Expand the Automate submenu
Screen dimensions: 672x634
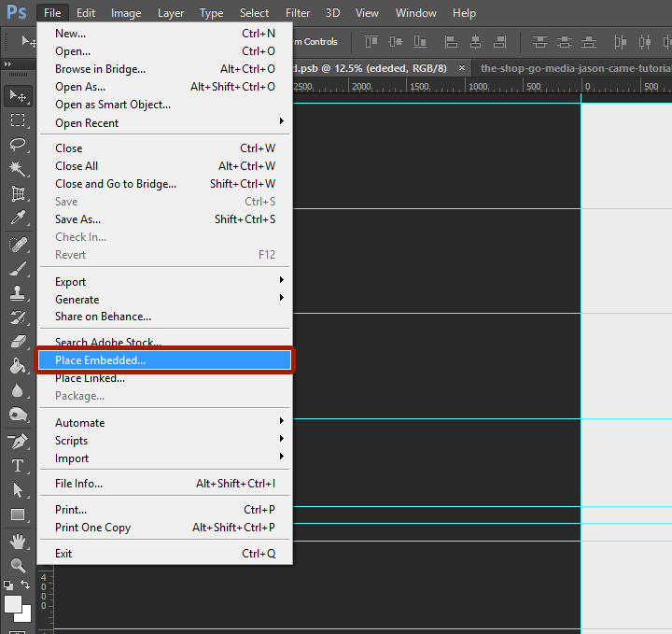(164, 423)
